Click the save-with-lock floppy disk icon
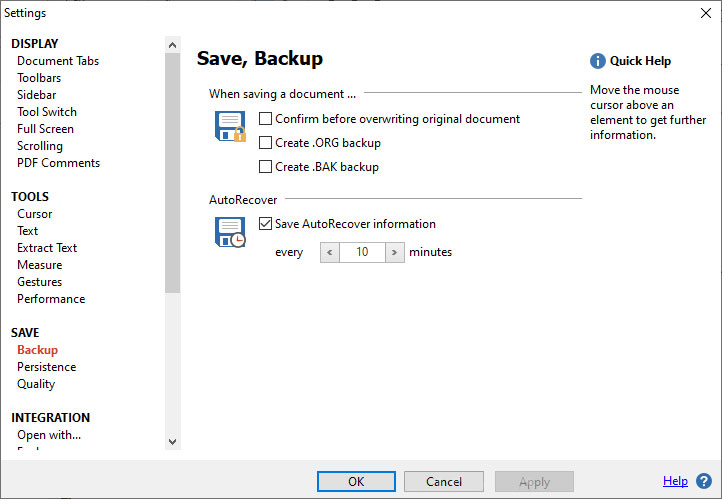The image size is (722, 504). tap(231, 127)
